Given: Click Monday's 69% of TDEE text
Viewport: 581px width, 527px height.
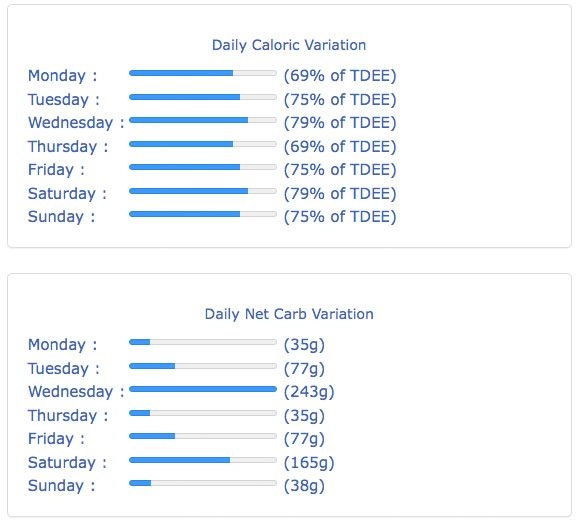Looking at the screenshot, I should [x=340, y=76].
